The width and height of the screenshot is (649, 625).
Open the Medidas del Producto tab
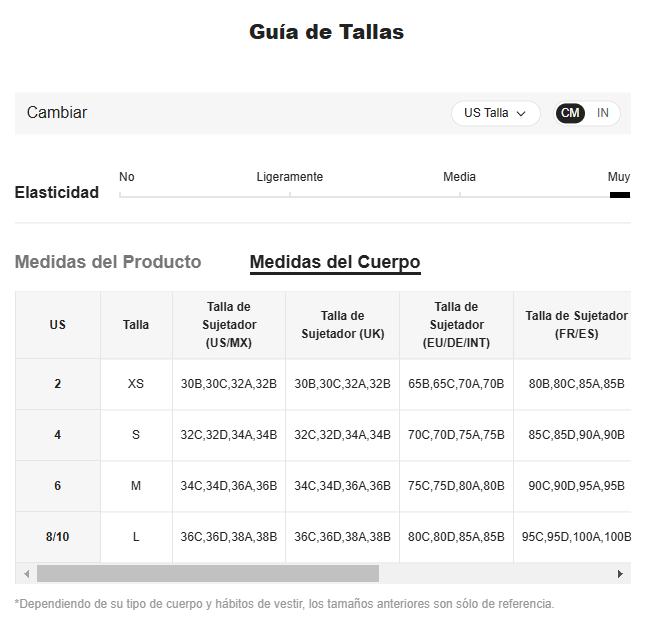click(108, 262)
